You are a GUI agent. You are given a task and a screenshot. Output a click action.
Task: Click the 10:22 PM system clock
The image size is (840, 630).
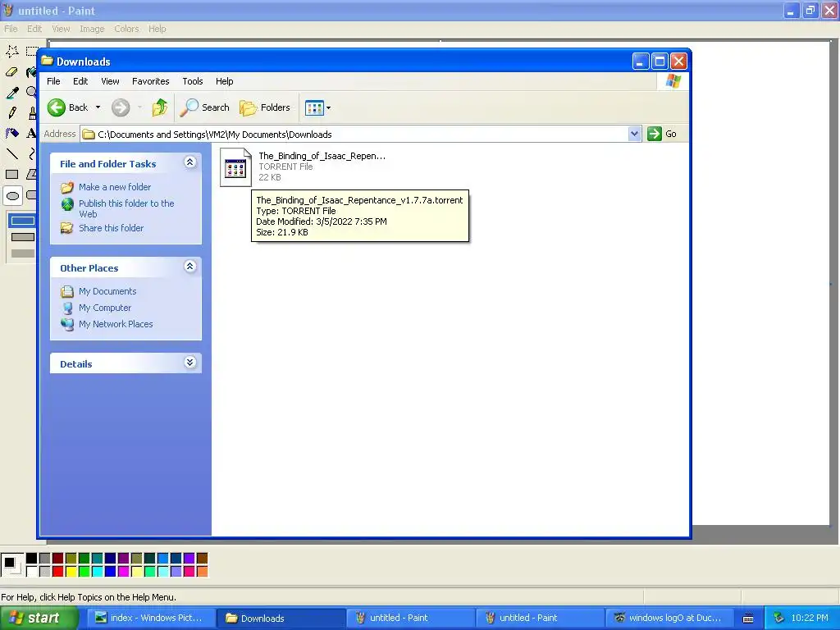click(810, 619)
